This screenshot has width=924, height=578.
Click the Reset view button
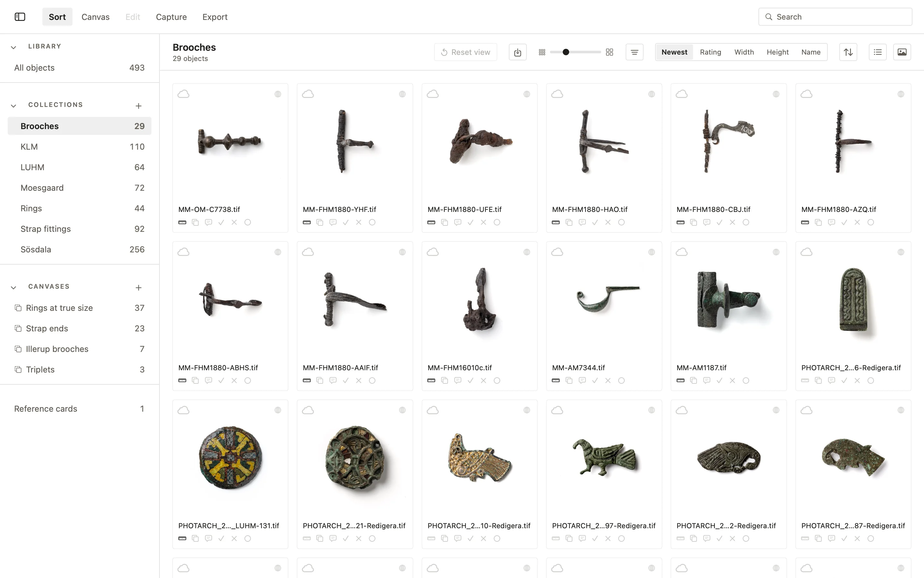pyautogui.click(x=466, y=52)
